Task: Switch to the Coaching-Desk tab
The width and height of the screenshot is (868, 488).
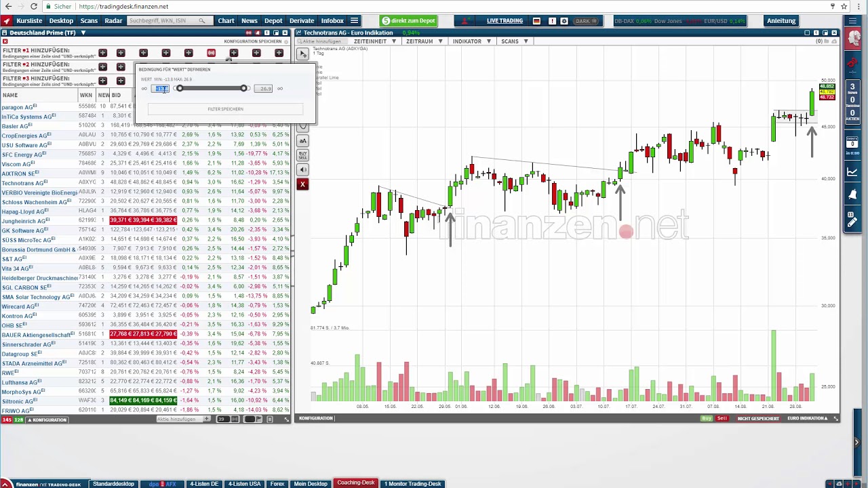Action: click(x=356, y=483)
